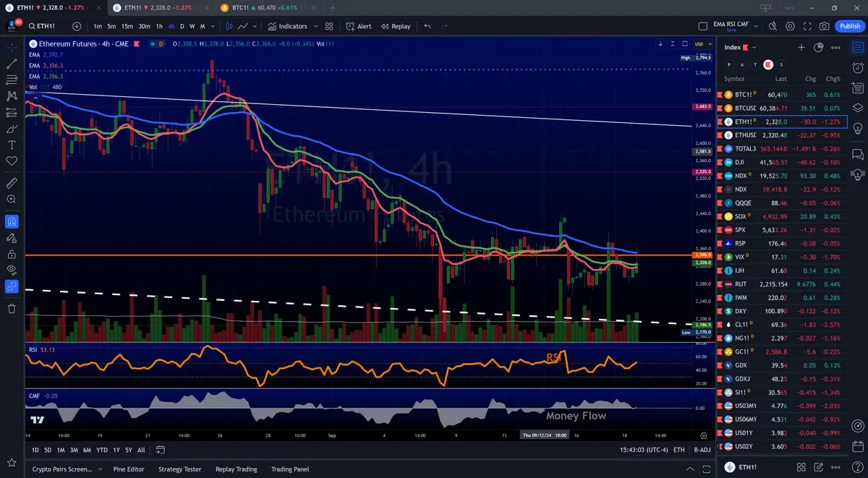Screen dimensions: 868x478
Task: Create an Alert
Action: (359, 26)
